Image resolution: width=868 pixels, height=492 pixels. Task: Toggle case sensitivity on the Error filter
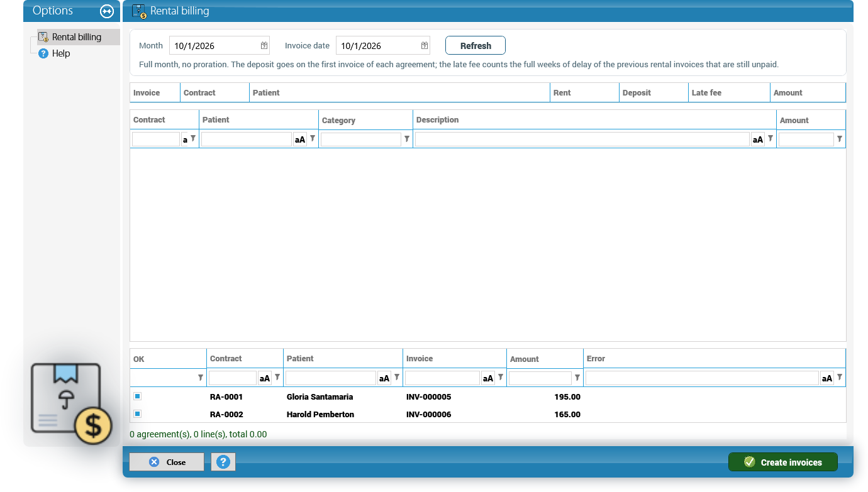(x=827, y=378)
